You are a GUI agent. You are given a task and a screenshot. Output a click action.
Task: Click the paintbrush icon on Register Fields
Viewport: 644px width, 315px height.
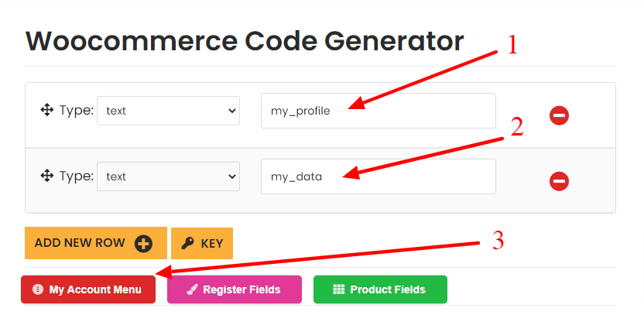(191, 289)
